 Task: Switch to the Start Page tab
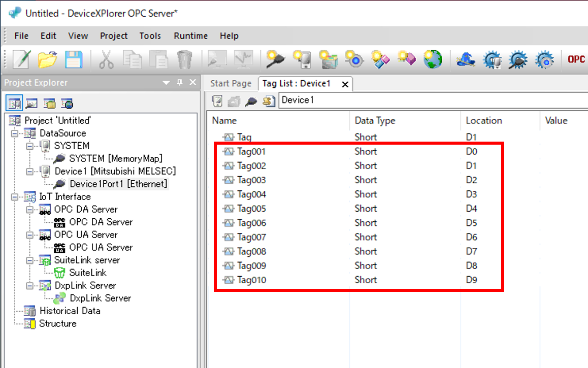(x=231, y=83)
